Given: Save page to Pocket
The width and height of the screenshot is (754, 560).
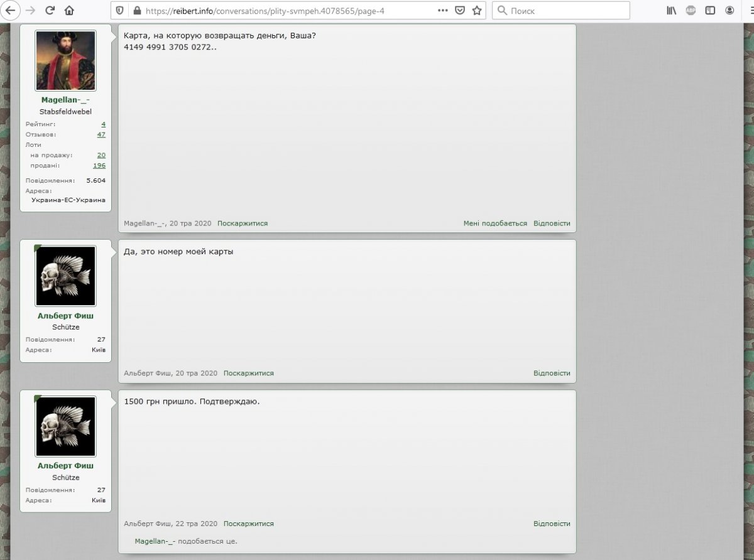Looking at the screenshot, I should 460,10.
